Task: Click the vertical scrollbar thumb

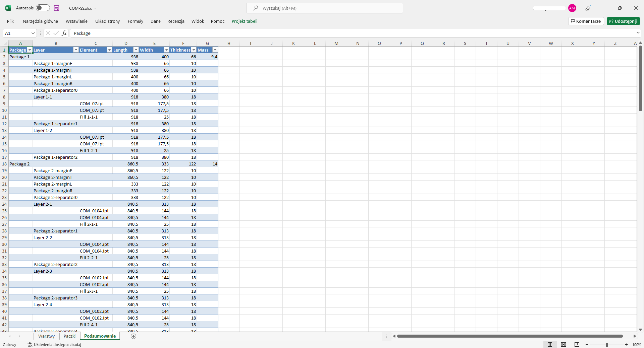Action: (640, 79)
